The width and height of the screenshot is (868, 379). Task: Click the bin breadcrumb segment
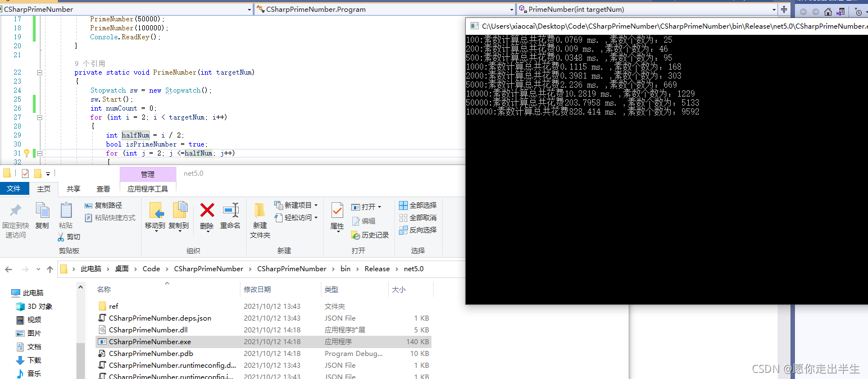pos(346,269)
